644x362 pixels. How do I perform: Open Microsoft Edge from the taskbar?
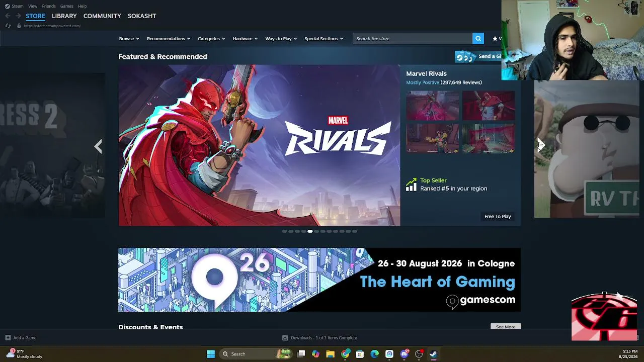(x=374, y=354)
